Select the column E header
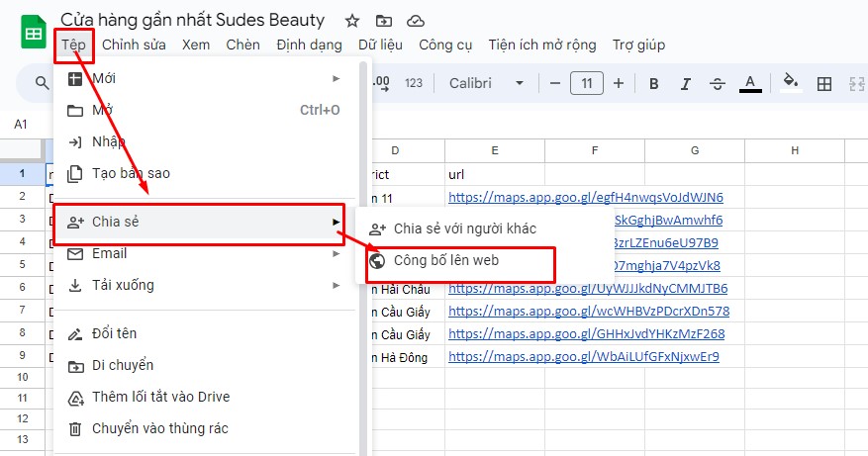 [x=494, y=150]
